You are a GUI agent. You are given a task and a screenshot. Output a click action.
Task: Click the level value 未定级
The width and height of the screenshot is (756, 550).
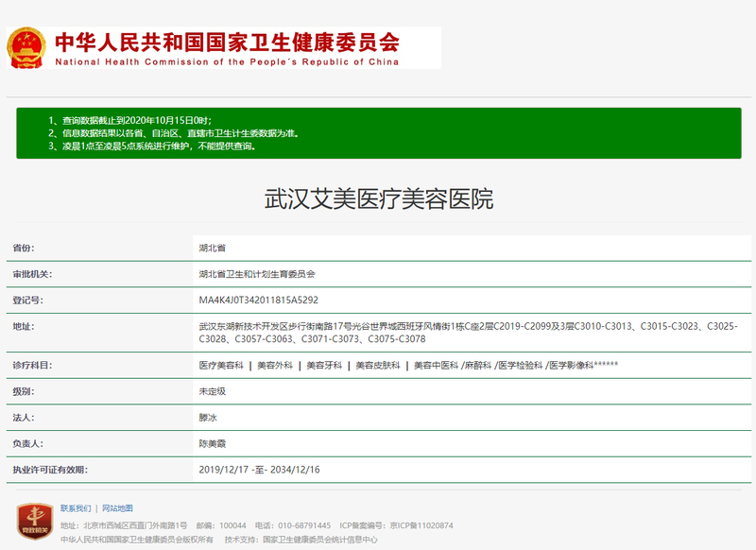click(x=212, y=391)
